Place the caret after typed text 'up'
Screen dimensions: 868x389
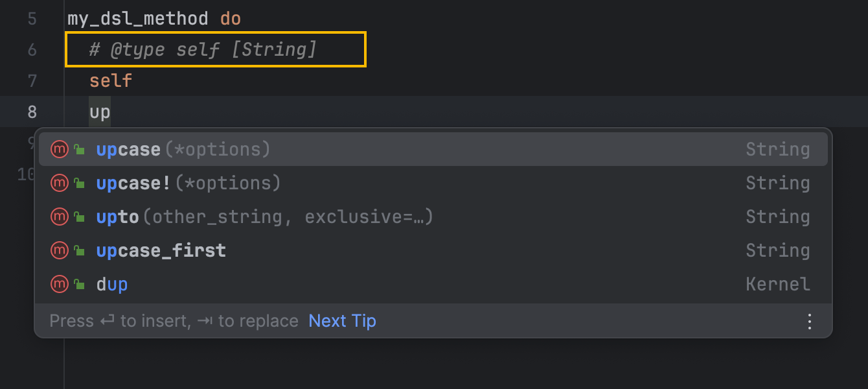(x=111, y=112)
